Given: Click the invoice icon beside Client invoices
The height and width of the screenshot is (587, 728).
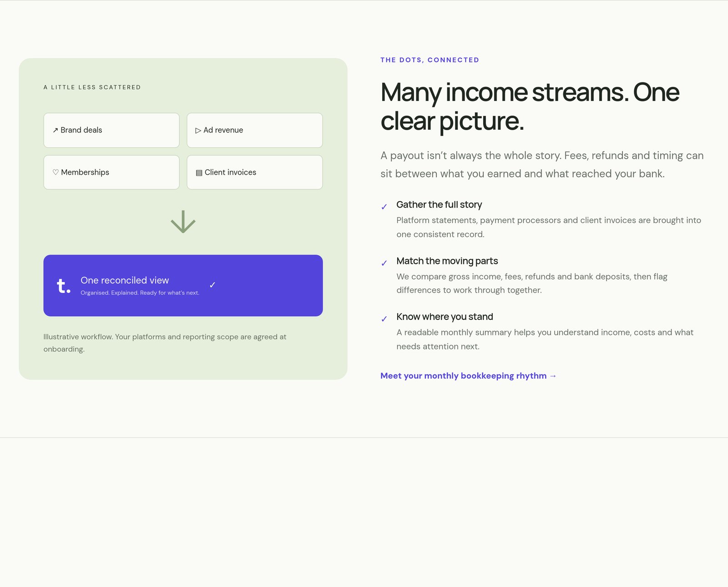Looking at the screenshot, I should [199, 172].
